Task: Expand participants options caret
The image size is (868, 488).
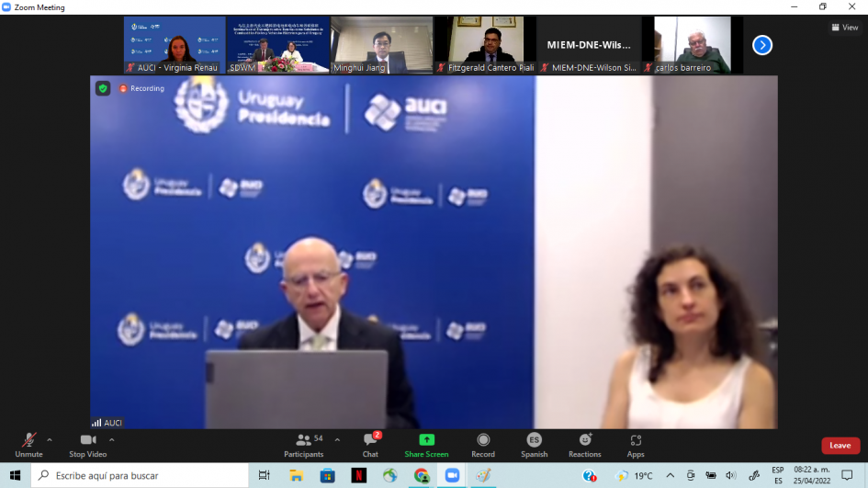Action: pyautogui.click(x=337, y=440)
